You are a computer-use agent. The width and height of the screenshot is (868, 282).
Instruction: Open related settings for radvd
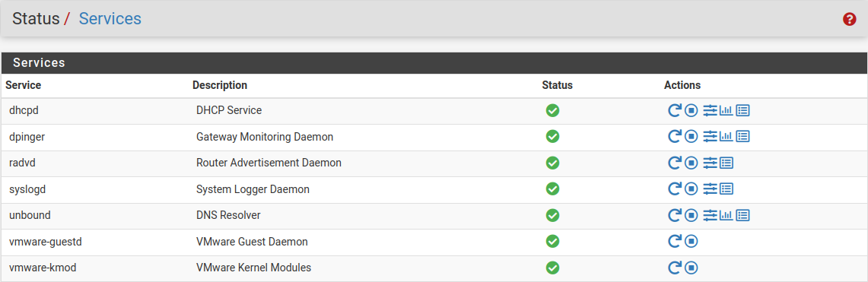(711, 163)
